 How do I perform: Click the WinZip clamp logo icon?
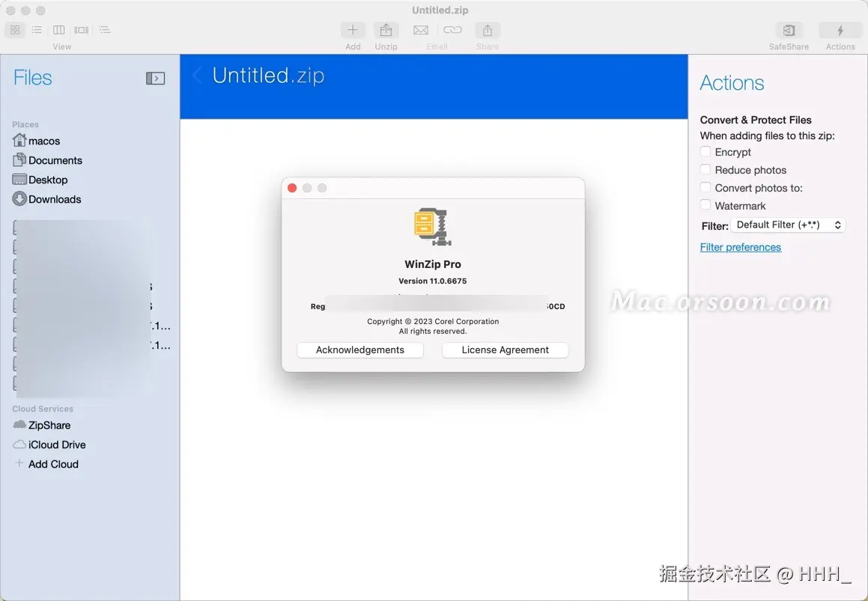433,226
